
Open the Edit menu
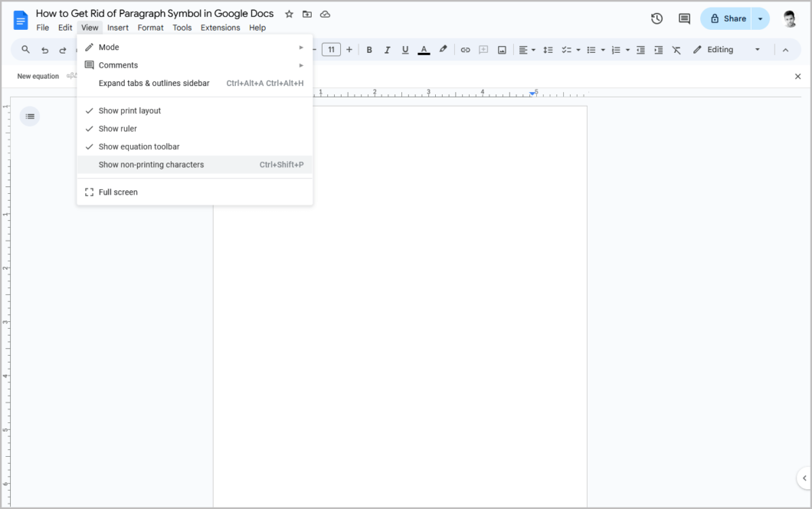(x=65, y=28)
